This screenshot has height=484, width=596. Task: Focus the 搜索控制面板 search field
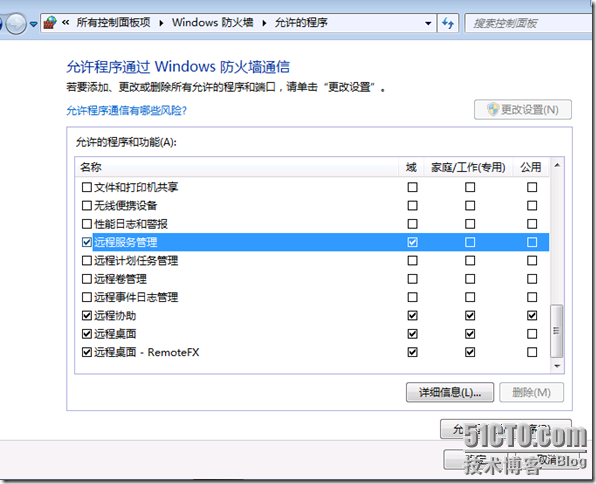[x=529, y=23]
